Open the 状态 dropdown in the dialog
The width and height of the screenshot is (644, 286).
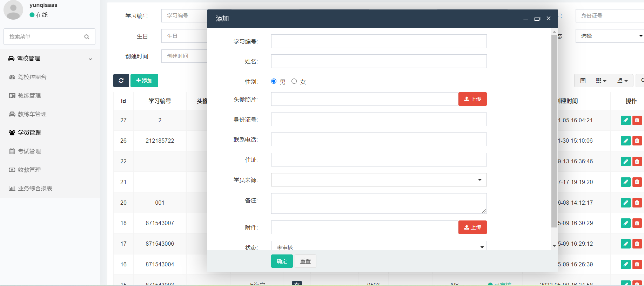coord(378,247)
